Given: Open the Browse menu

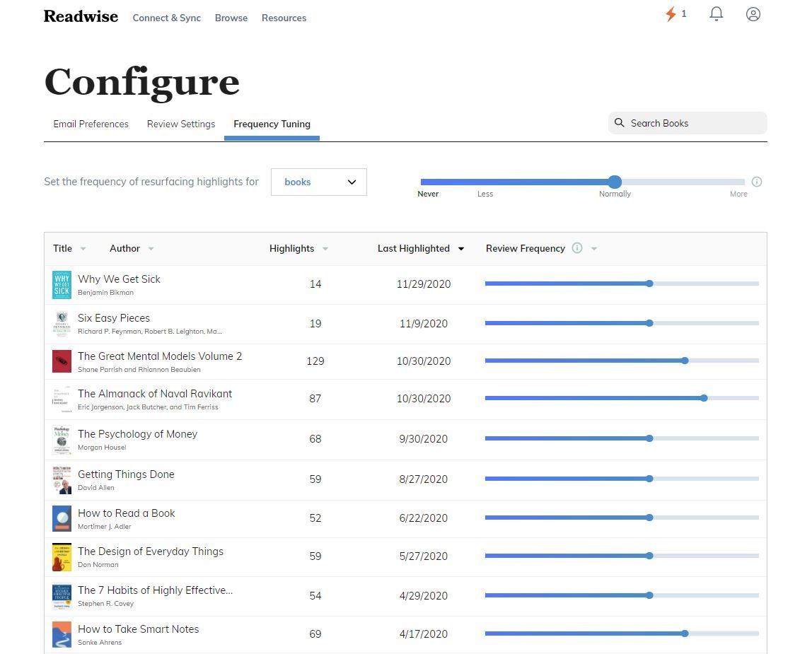Looking at the screenshot, I should [231, 18].
